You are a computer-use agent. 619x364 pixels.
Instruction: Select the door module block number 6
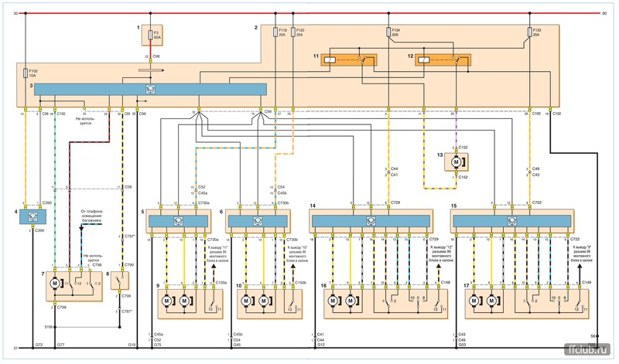[257, 221]
